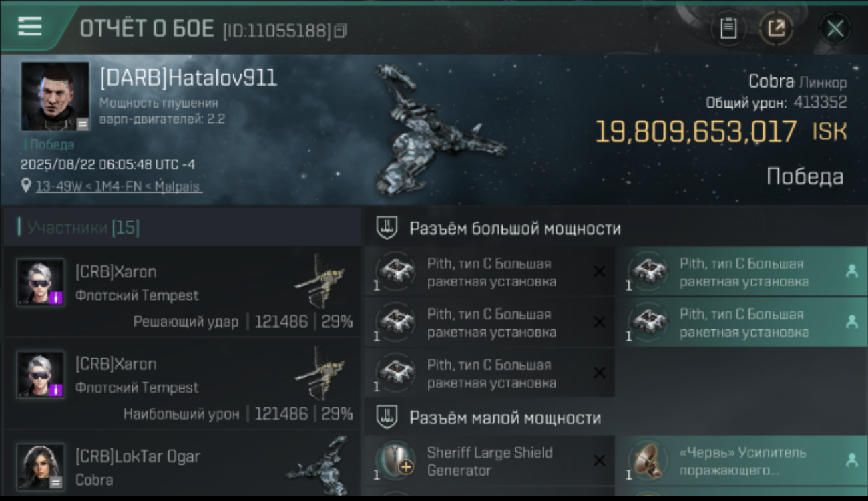Click the low power slot shield icon

pos(387,418)
